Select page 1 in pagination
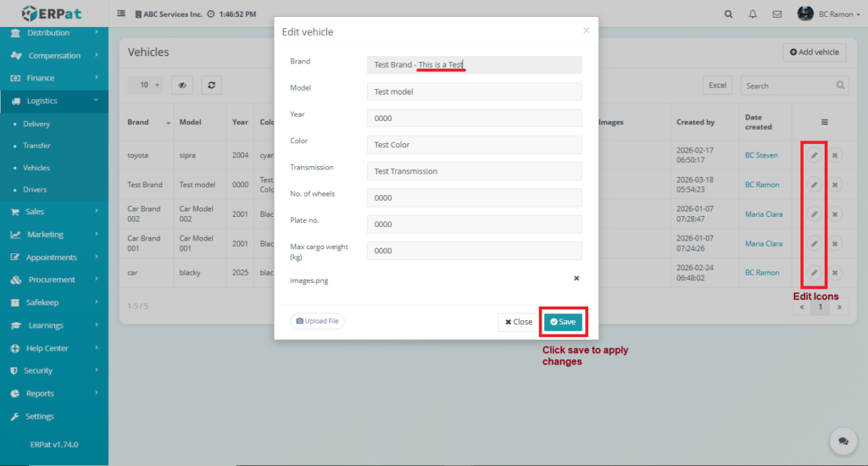 (x=821, y=308)
